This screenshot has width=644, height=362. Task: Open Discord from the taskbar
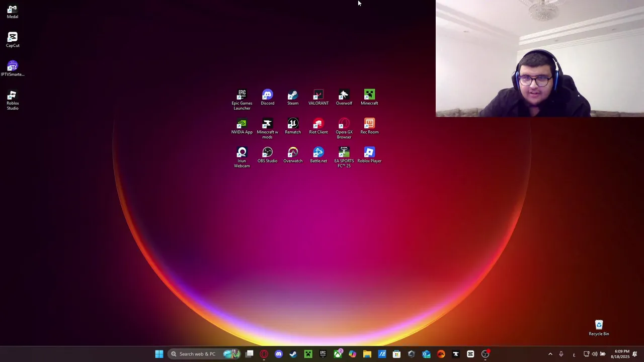point(279,354)
